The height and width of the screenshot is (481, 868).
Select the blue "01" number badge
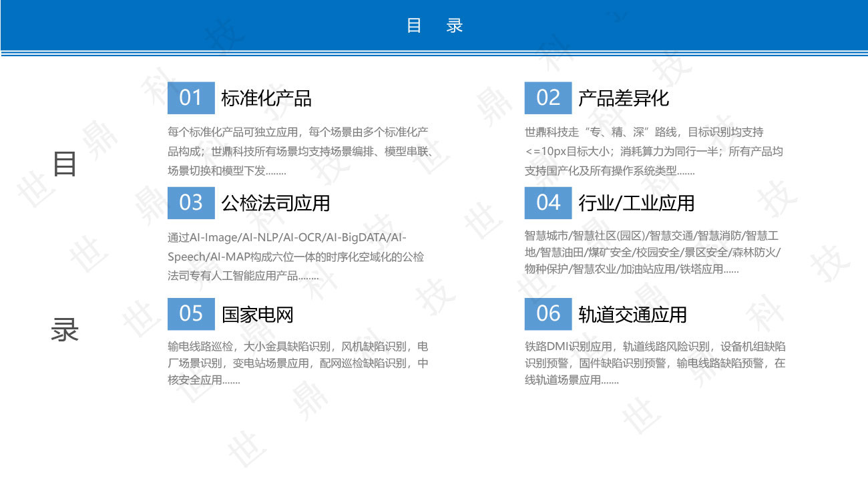click(x=191, y=98)
